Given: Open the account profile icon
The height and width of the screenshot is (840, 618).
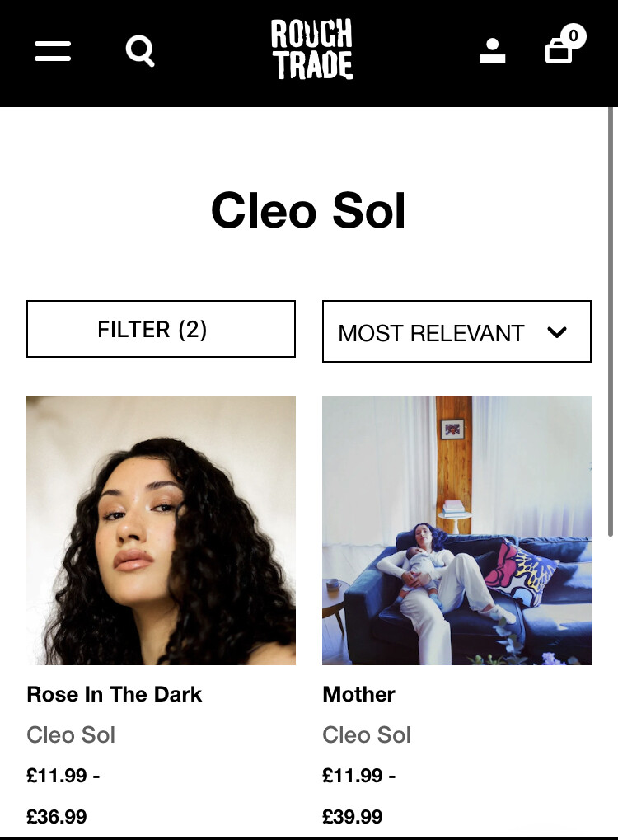Looking at the screenshot, I should (492, 51).
